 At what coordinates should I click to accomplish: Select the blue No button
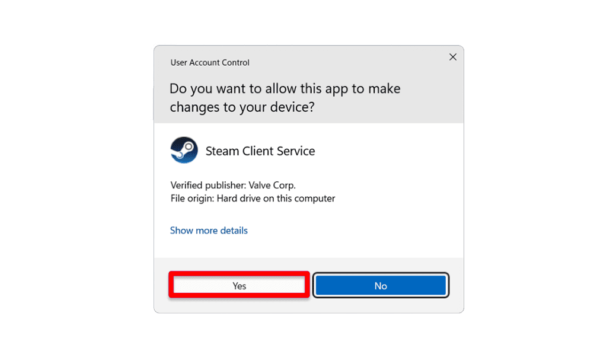(381, 285)
